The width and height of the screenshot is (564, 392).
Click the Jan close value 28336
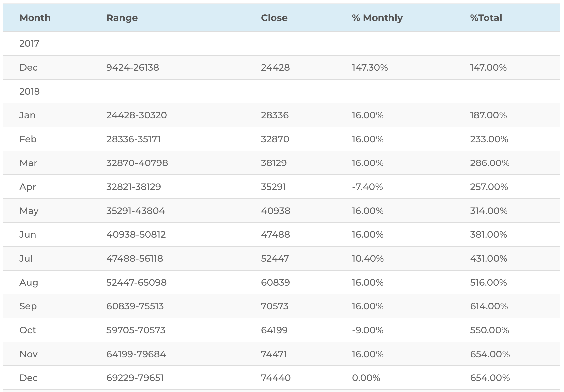tap(275, 115)
